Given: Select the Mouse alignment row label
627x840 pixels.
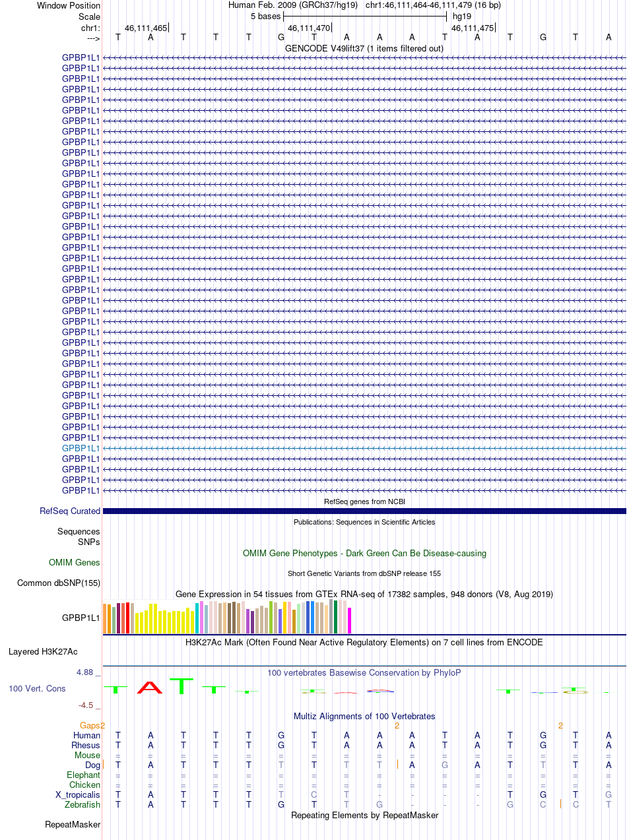Looking at the screenshot, I should coord(88,756).
